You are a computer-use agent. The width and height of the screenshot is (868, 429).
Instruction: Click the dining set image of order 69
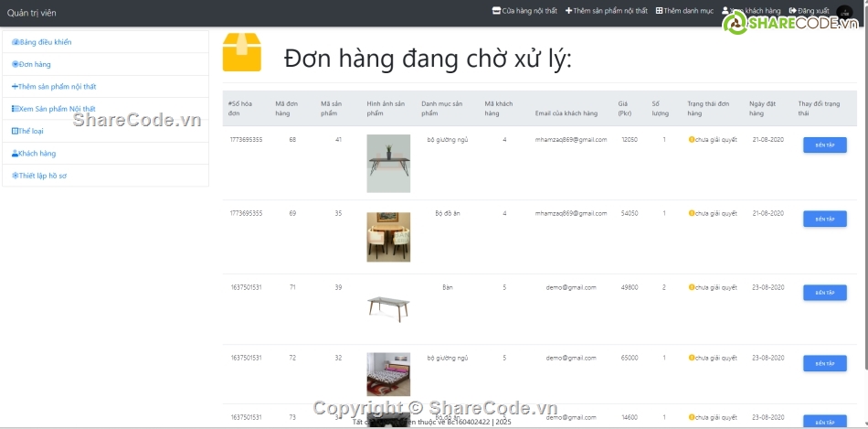388,237
